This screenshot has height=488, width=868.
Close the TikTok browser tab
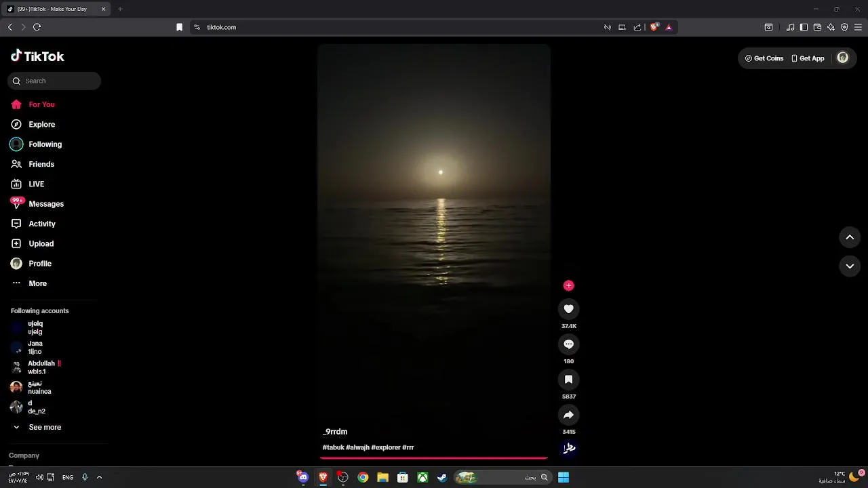(x=103, y=9)
